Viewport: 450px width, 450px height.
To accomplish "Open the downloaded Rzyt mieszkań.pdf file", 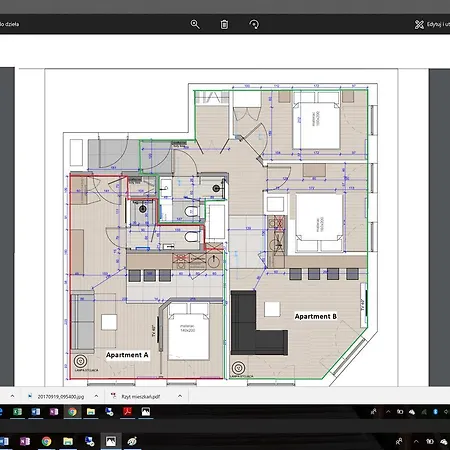I will [136, 396].
